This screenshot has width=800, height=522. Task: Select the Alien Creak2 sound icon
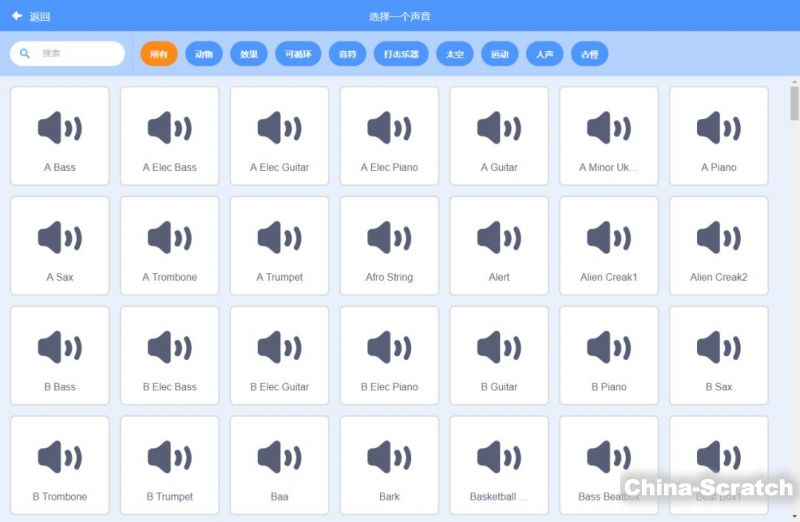[x=719, y=238]
